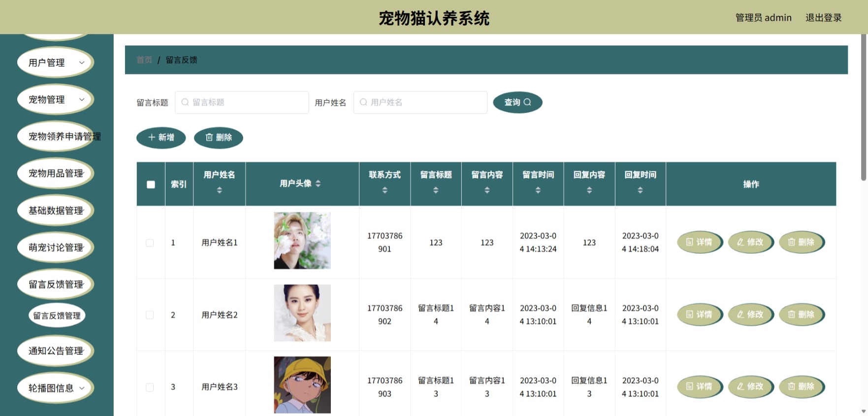Click 删除 for row 用户姓名1
This screenshot has width=868, height=416.
[802, 242]
